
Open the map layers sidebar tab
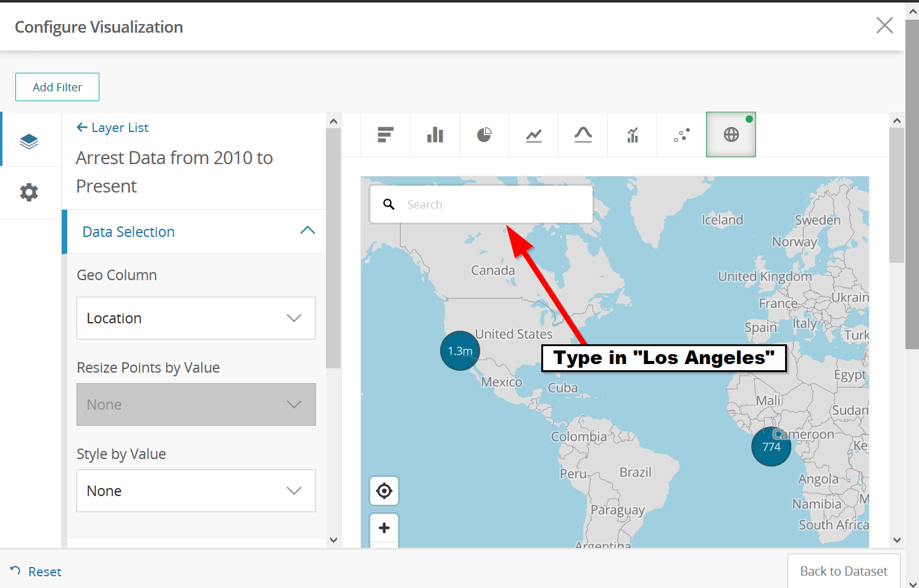(x=29, y=141)
